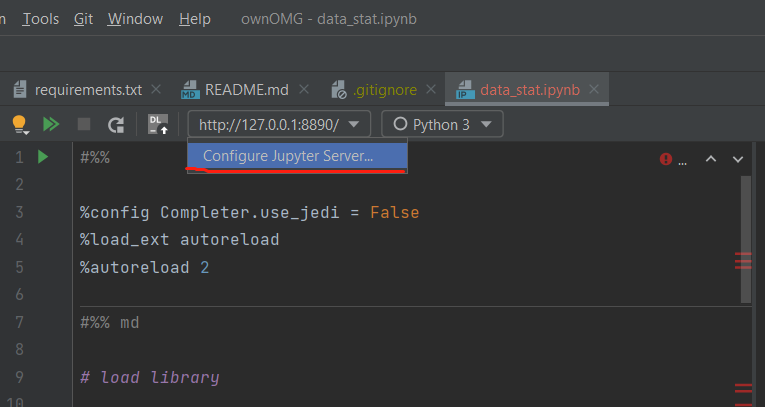Restart the kernel with the reload icon
This screenshot has width=765, height=407.
coord(116,125)
